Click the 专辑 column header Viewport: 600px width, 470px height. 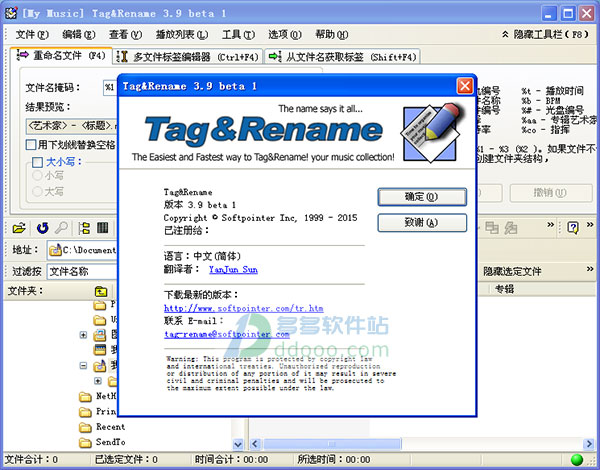(505, 289)
